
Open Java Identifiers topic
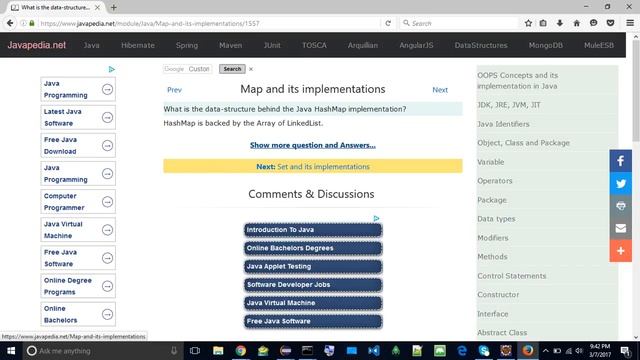point(503,124)
